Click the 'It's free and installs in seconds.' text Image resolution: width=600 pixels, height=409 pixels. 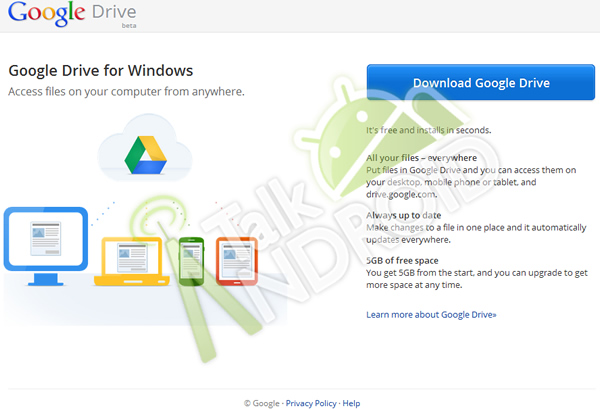click(x=429, y=130)
